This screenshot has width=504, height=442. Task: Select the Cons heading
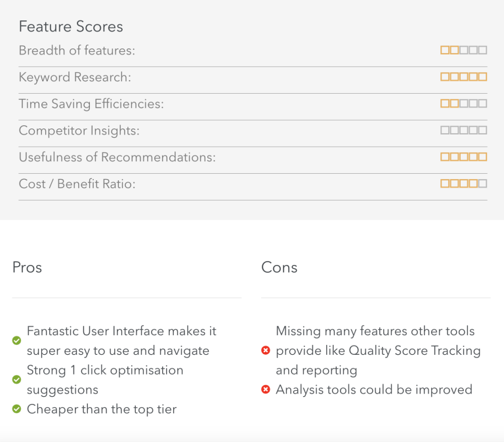click(280, 268)
